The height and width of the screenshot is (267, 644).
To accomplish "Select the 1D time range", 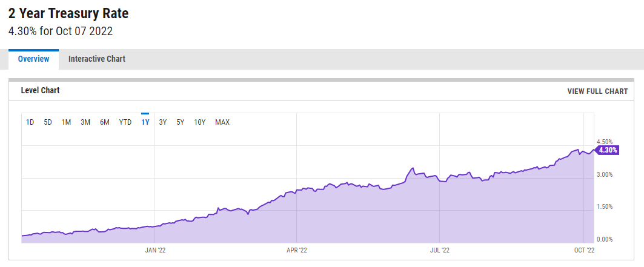I will 30,122.
